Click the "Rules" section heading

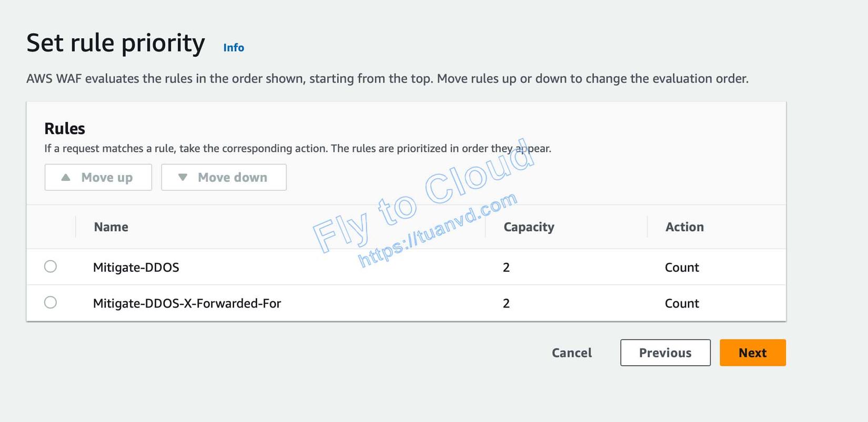point(65,129)
